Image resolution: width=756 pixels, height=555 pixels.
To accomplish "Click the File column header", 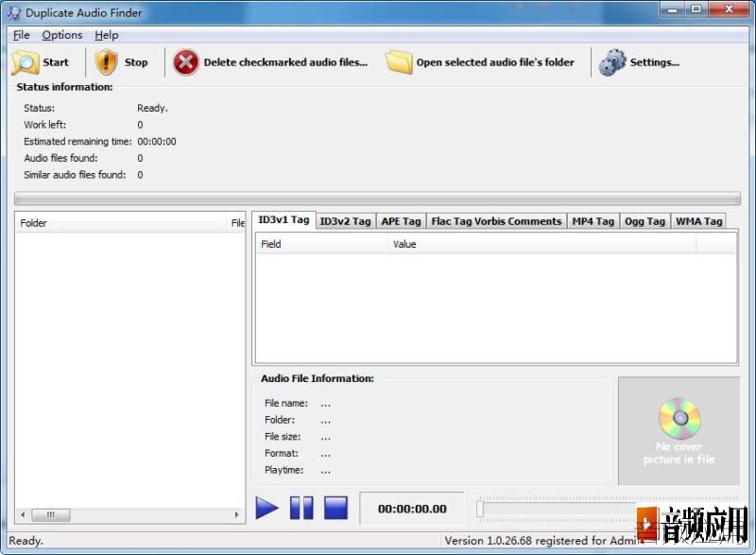I will point(236,223).
